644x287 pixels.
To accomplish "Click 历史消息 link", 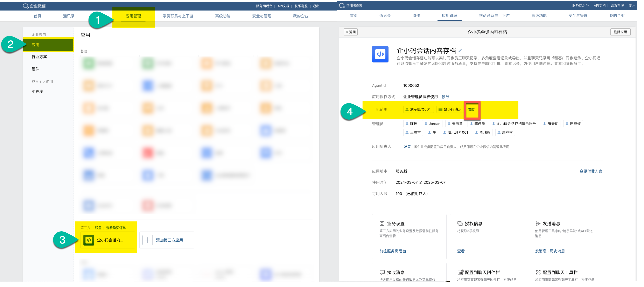I will (x=557, y=251).
